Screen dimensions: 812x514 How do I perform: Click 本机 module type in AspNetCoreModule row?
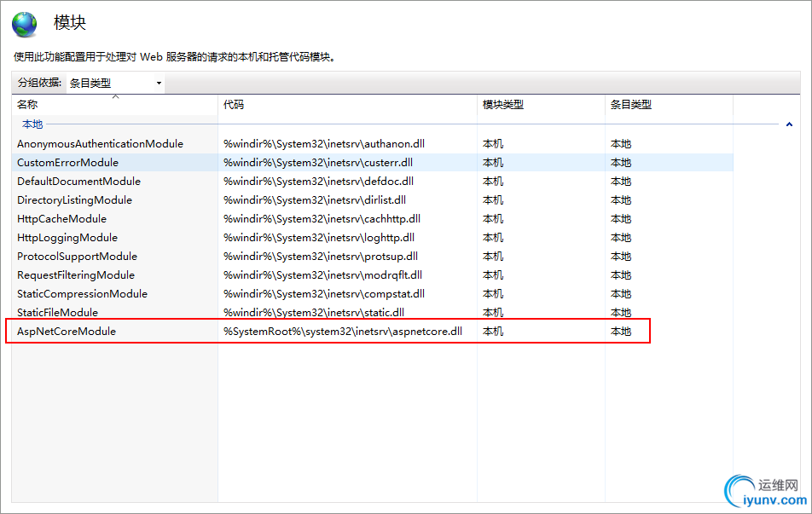(x=493, y=332)
